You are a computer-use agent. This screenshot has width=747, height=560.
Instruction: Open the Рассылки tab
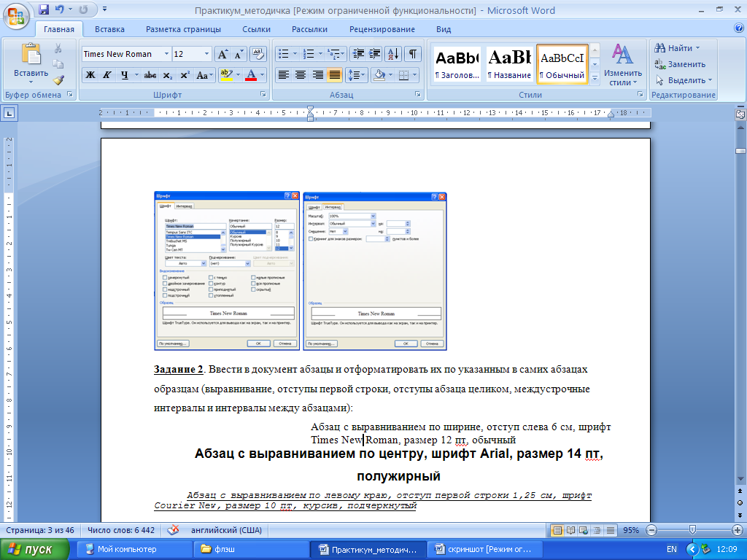coord(309,29)
